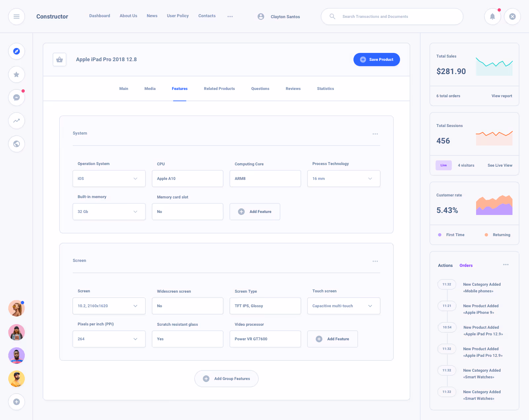529x420 pixels.
Task: Select the fourth avatar on yellow background
Action: (x=17, y=379)
